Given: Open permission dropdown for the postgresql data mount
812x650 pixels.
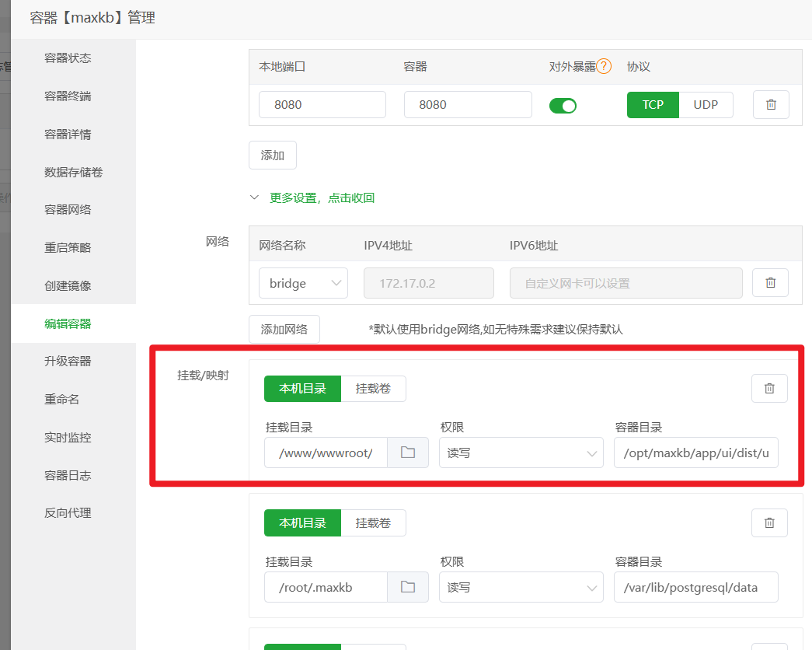Looking at the screenshot, I should click(521, 586).
